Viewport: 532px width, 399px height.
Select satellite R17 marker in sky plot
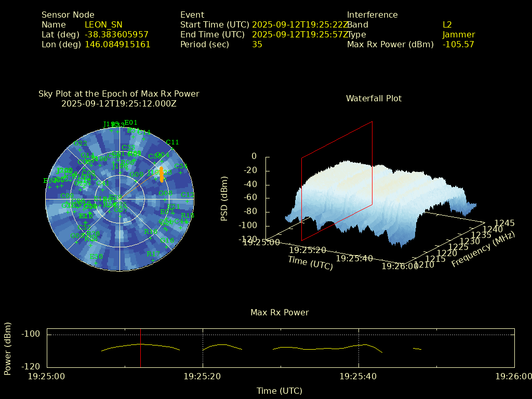(x=153, y=254)
